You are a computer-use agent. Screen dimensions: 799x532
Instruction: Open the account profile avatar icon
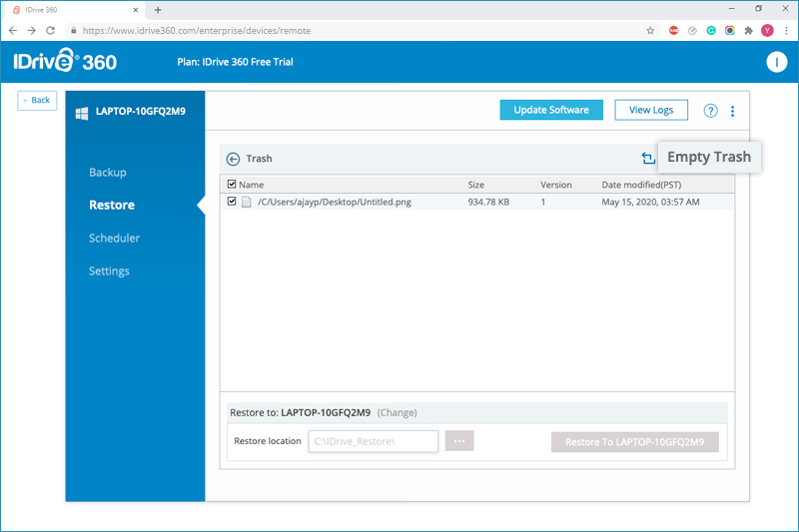pyautogui.click(x=777, y=62)
